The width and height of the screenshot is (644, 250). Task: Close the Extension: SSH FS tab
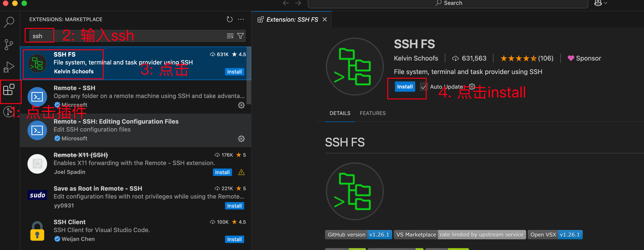pos(325,20)
